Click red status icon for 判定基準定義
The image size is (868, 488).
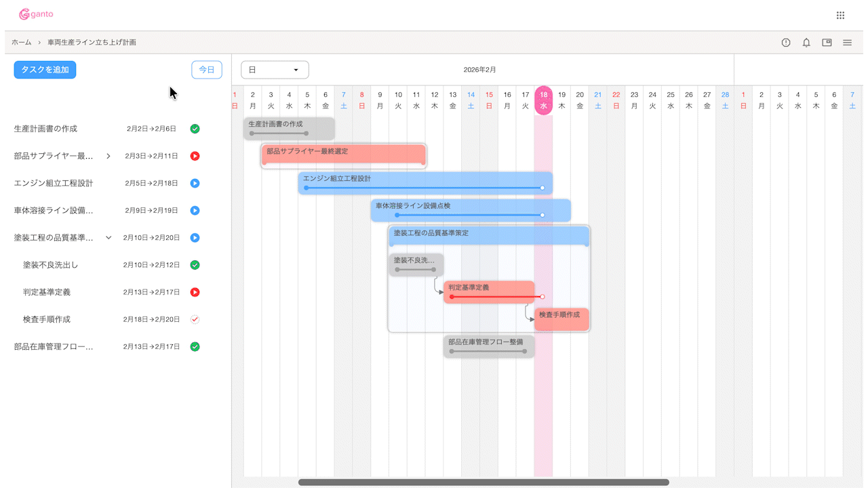pyautogui.click(x=195, y=292)
